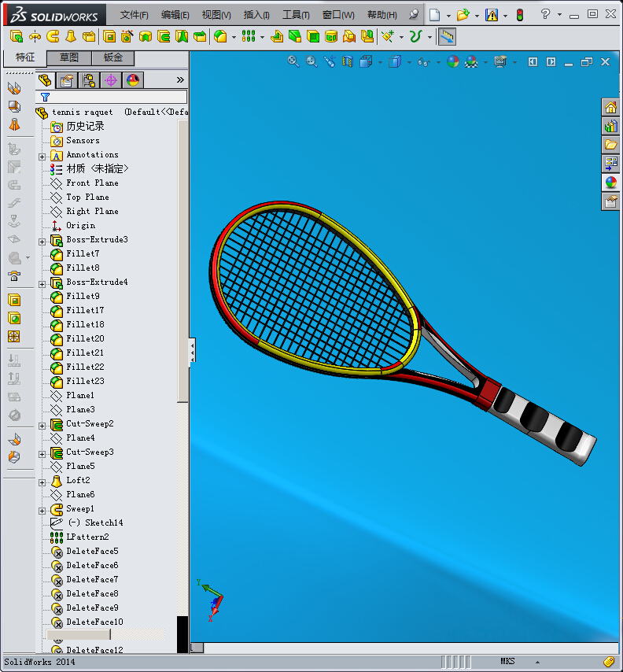Select the Revolved Boss/Base tool

(35, 36)
